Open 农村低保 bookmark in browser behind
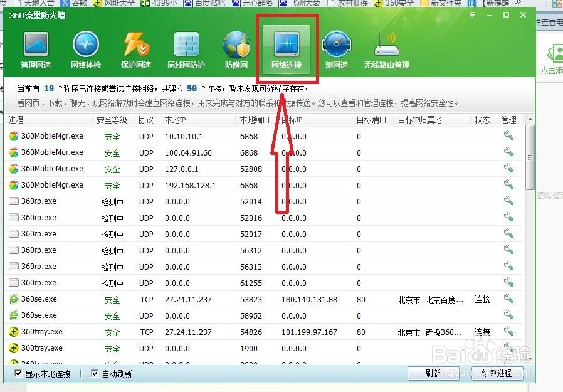Image resolution: width=563 pixels, height=392 pixels. (349, 3)
